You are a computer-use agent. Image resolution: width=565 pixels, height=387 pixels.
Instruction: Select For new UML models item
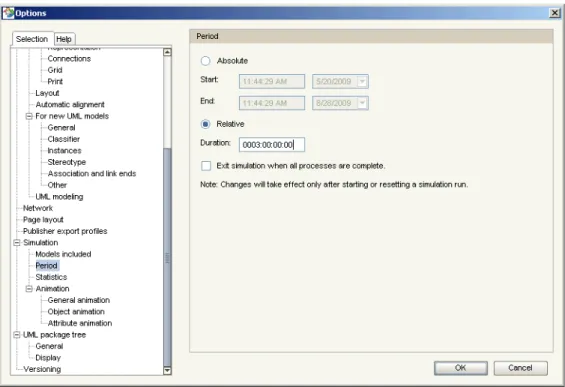click(72, 116)
